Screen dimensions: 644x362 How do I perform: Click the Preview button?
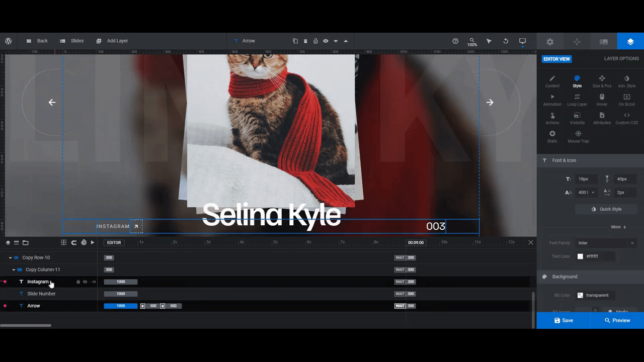pos(617,320)
